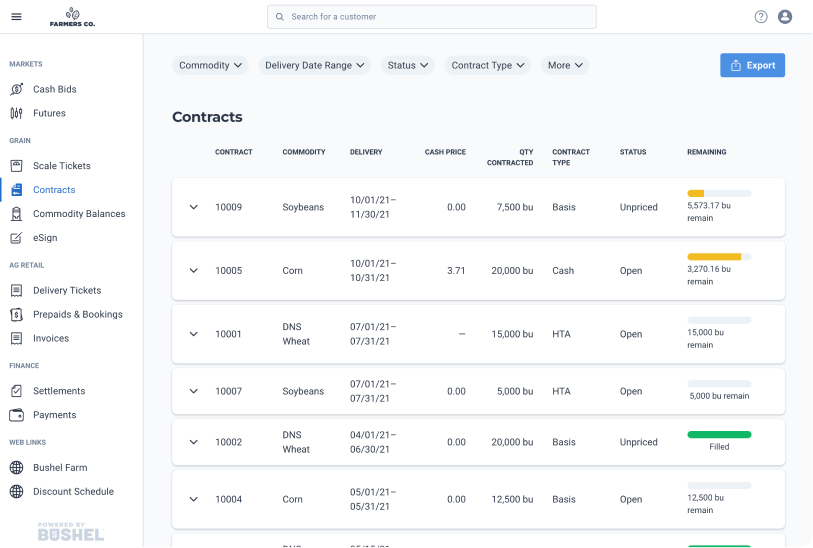Viewport: 813px width, 548px height.
Task: Click '7,500 bu' quantity cell
Action: click(515, 207)
